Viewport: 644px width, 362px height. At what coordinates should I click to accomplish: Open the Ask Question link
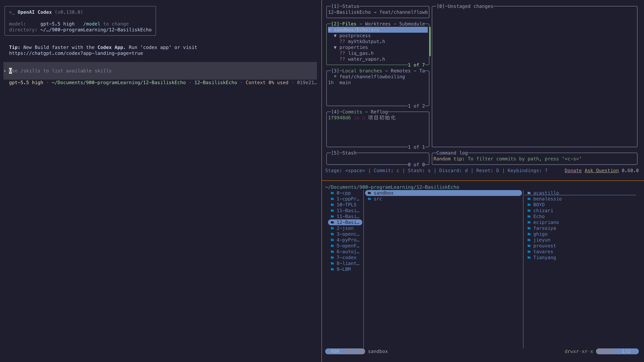click(x=601, y=171)
